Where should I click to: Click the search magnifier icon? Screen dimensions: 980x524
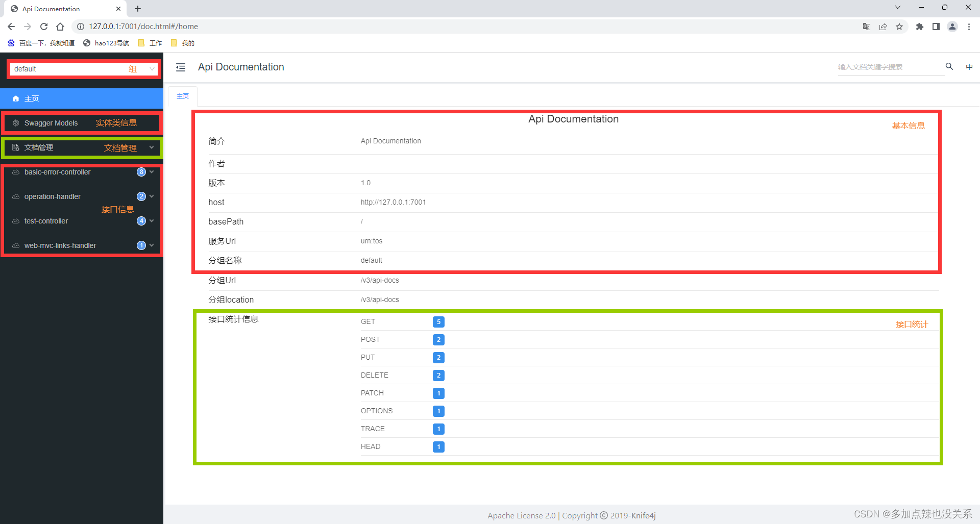click(949, 66)
